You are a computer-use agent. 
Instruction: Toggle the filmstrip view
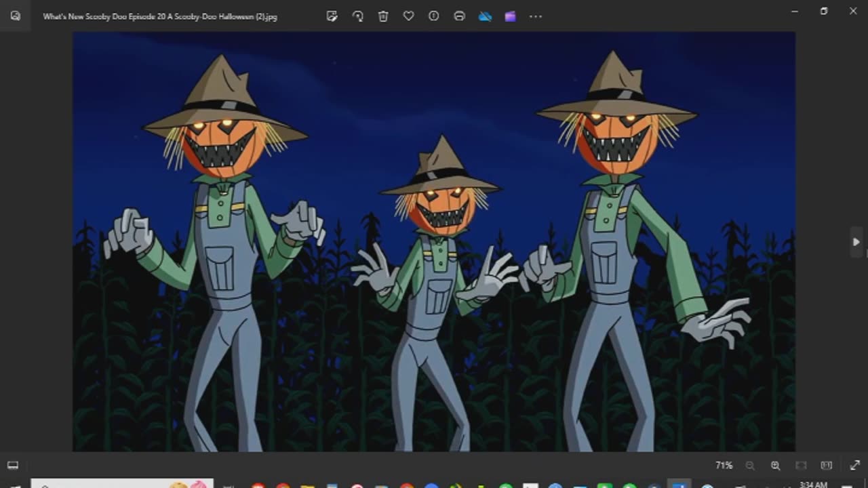click(12, 466)
